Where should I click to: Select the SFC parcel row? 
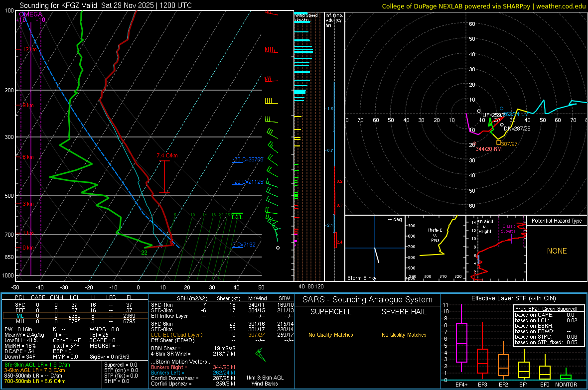pos(75,305)
